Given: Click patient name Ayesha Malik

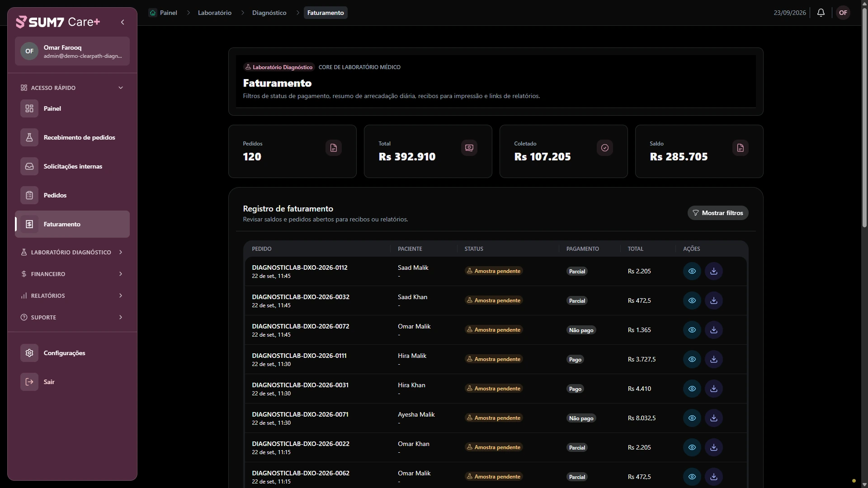Looking at the screenshot, I should [416, 414].
